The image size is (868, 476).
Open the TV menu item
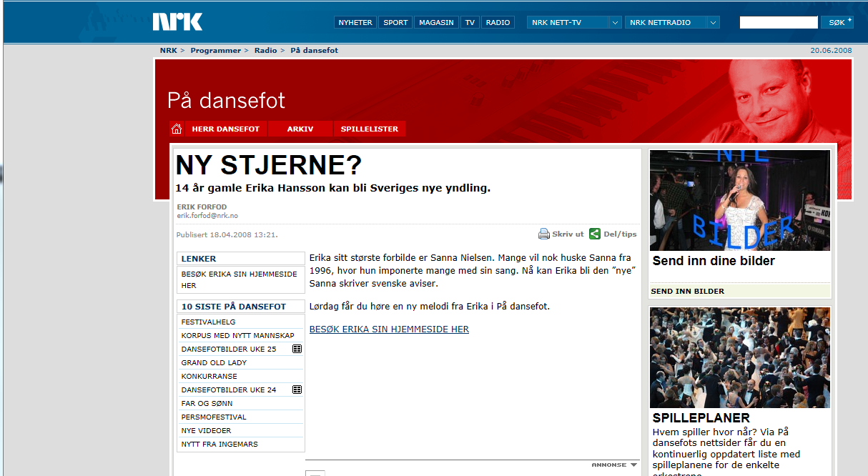(470, 22)
